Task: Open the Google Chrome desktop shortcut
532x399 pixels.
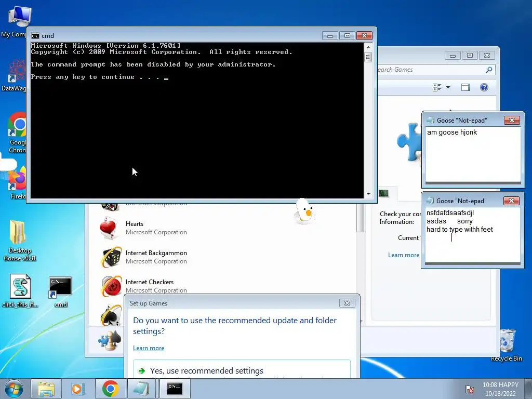Action: 17,124
